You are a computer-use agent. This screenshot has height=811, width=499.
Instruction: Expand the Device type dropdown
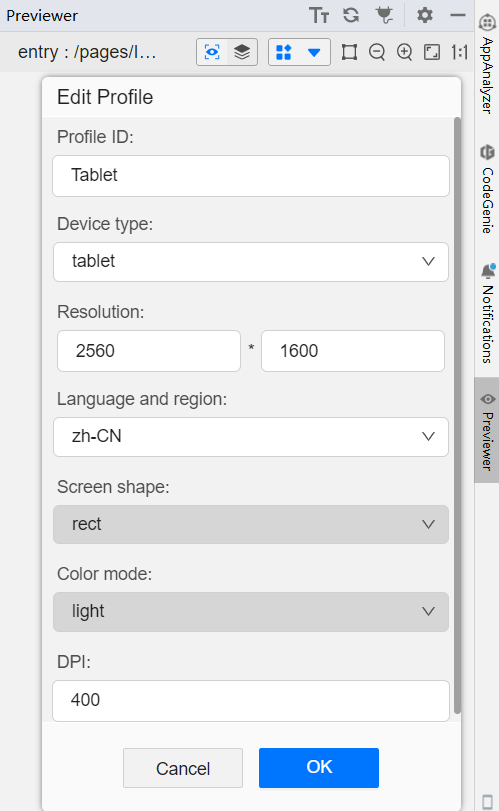pyautogui.click(x=251, y=262)
